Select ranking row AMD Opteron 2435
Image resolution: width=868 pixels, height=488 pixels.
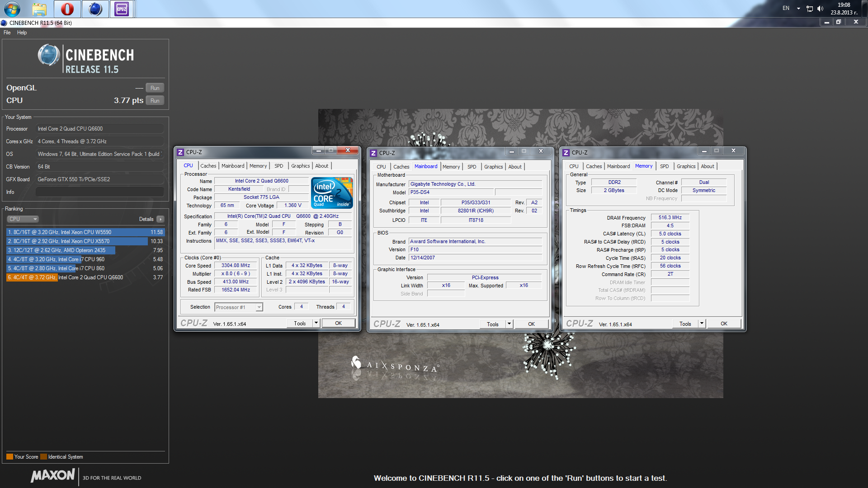click(x=85, y=250)
